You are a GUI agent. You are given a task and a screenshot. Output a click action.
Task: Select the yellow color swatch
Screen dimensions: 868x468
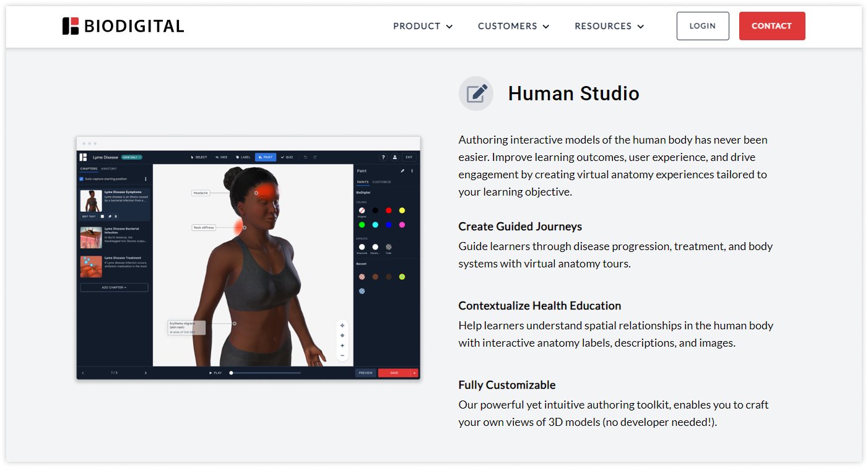(402, 210)
